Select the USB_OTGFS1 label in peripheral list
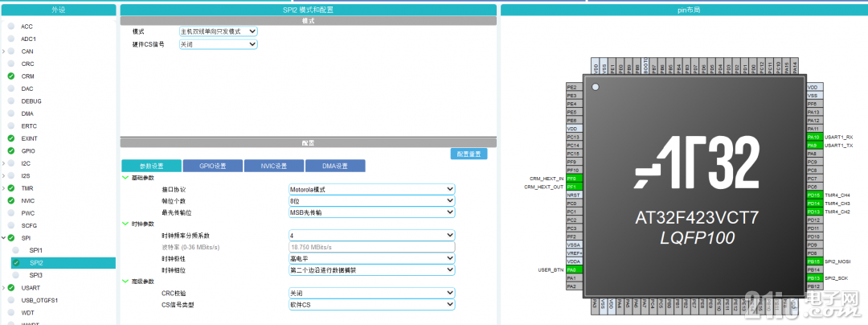The height and width of the screenshot is (325, 868). click(x=40, y=300)
